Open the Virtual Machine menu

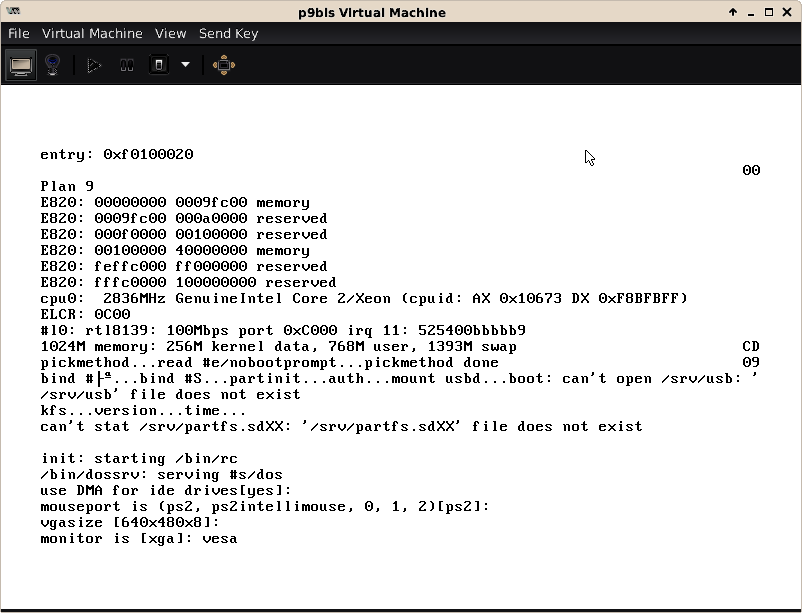click(x=92, y=33)
